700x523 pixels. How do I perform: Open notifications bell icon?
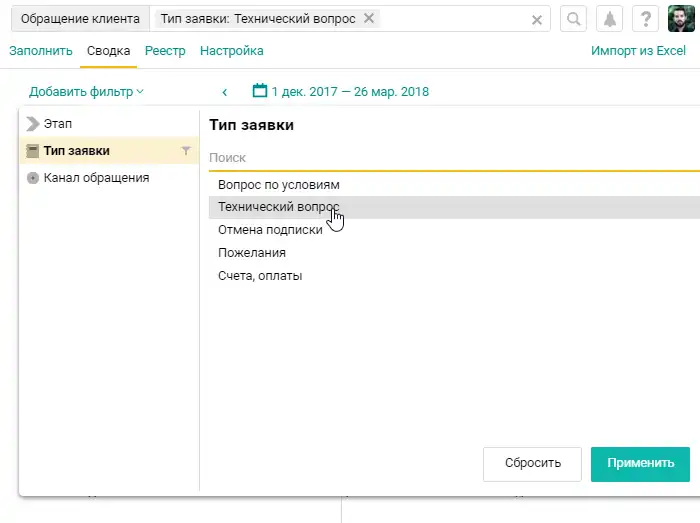pyautogui.click(x=609, y=19)
